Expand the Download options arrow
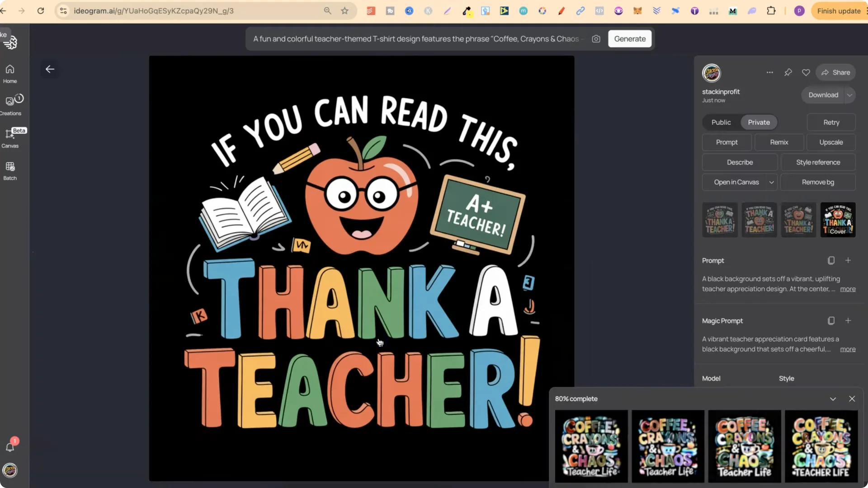 click(x=849, y=95)
